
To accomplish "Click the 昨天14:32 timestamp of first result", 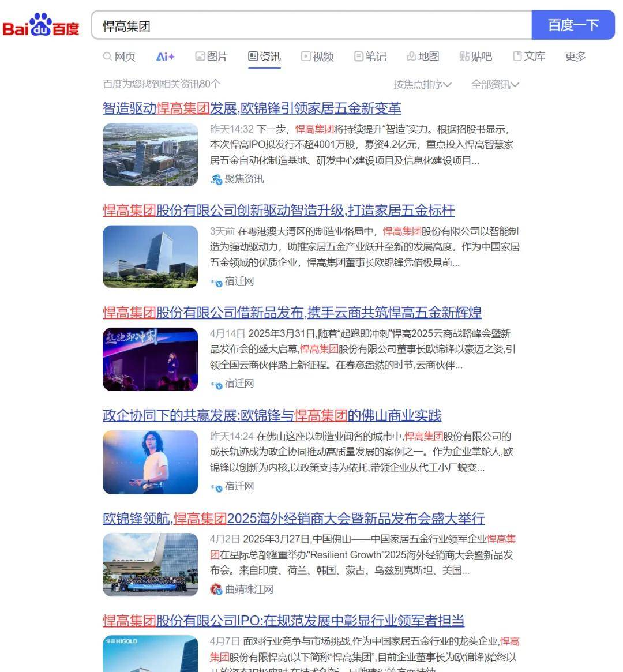I will pyautogui.click(x=232, y=129).
